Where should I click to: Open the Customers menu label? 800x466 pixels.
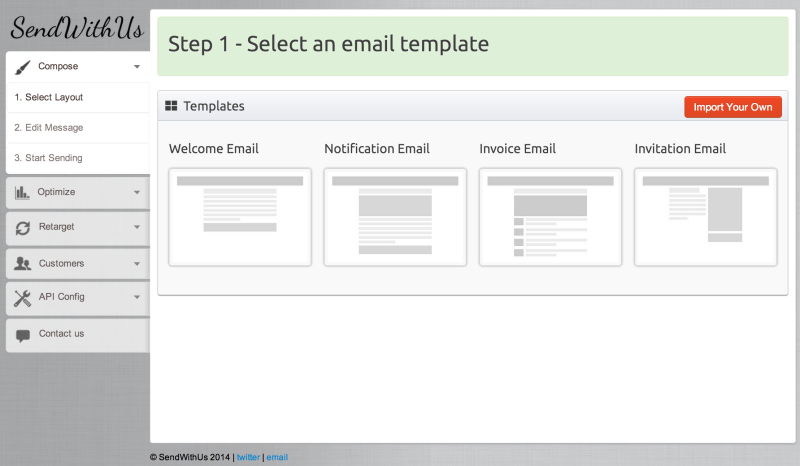(x=61, y=263)
